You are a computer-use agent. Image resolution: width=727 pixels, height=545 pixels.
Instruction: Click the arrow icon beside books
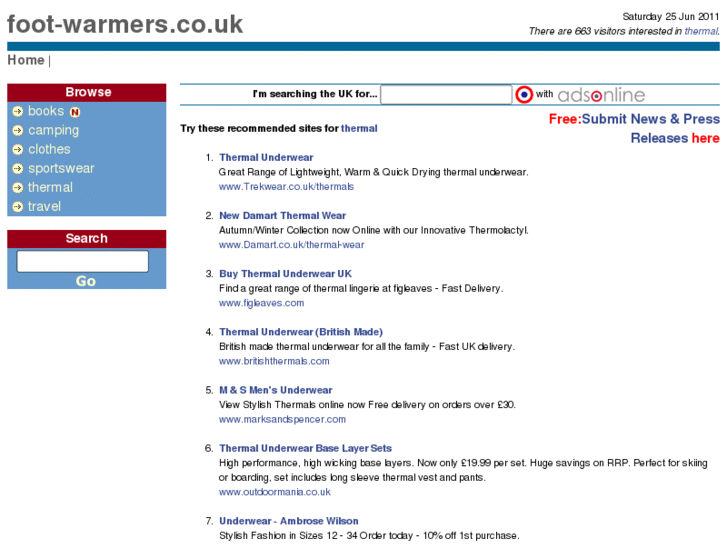[18, 111]
